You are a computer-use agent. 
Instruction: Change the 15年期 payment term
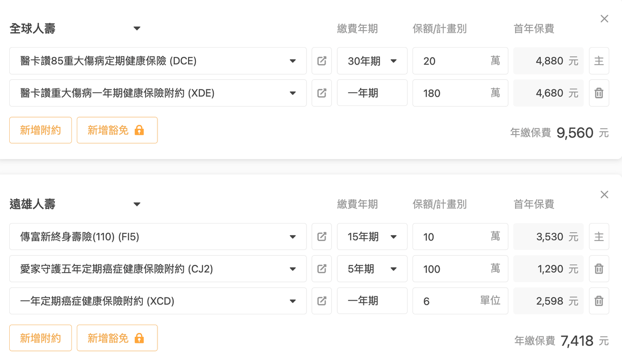[372, 237]
